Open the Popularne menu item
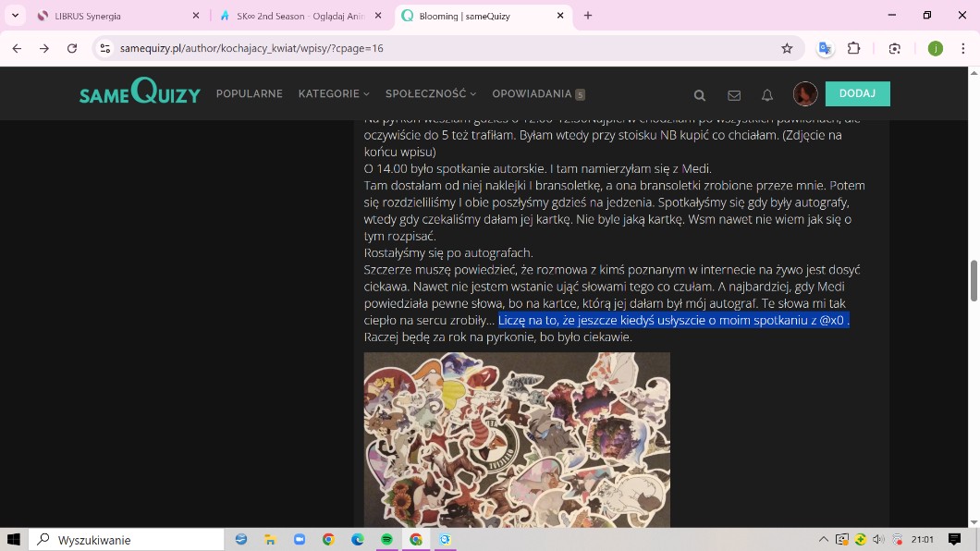980x551 pixels. pos(250,93)
